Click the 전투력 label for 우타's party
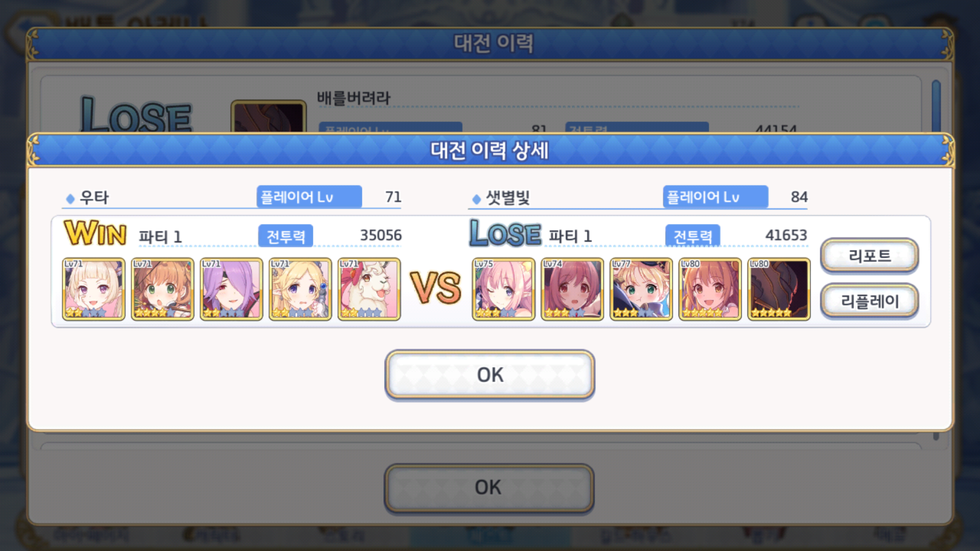Image resolution: width=980 pixels, height=551 pixels. point(286,236)
